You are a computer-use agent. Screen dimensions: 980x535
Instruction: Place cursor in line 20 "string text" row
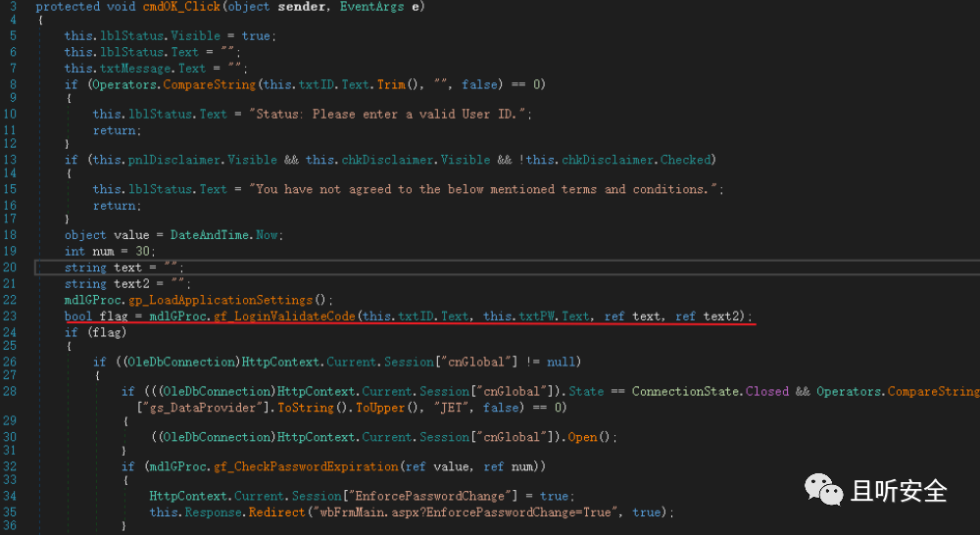508,267
